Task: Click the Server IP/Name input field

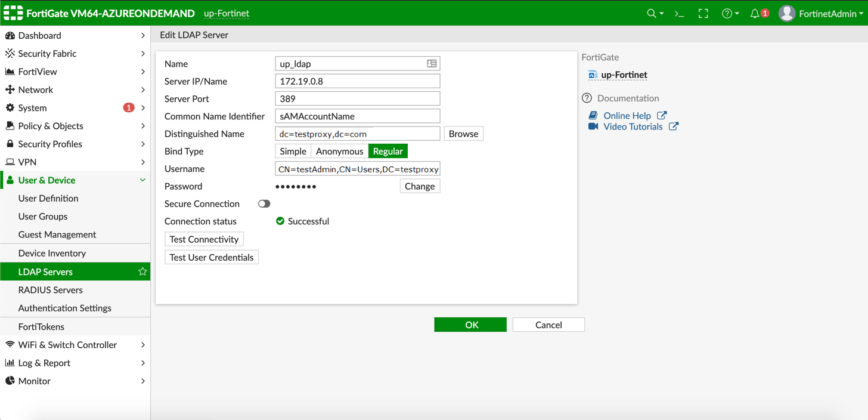Action: 357,81
